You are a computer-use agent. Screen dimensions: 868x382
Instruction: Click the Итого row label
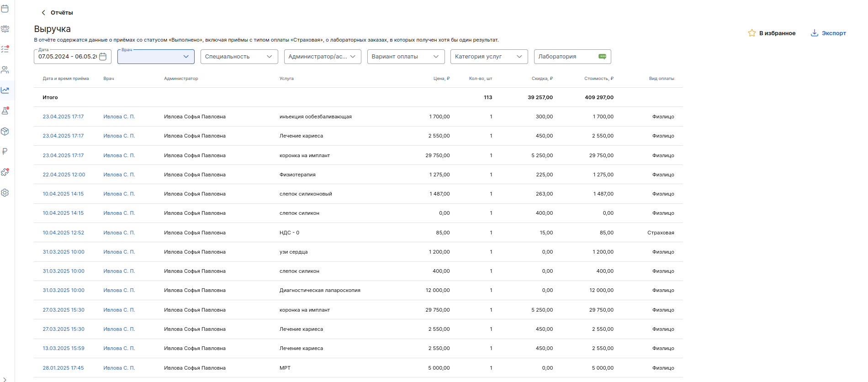click(50, 97)
